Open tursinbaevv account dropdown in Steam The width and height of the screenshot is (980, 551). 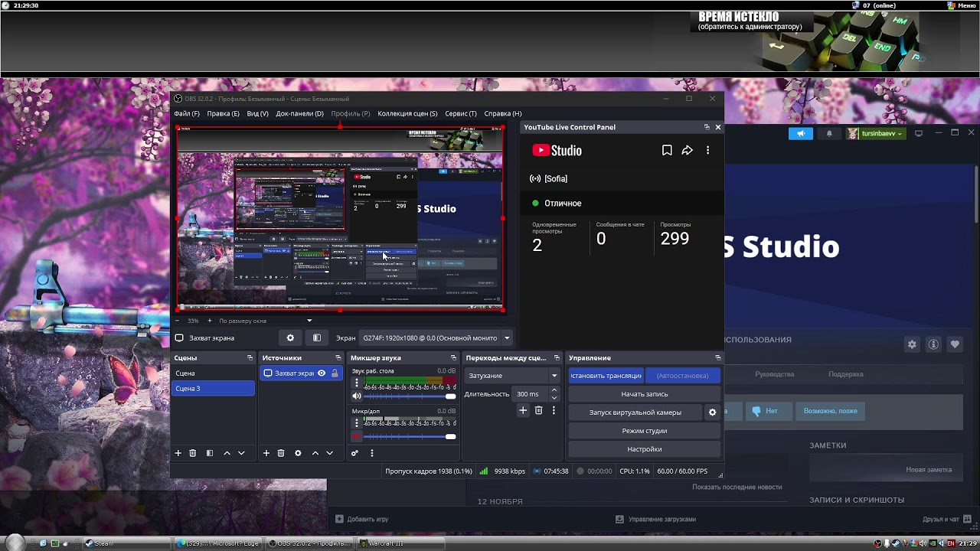click(876, 133)
